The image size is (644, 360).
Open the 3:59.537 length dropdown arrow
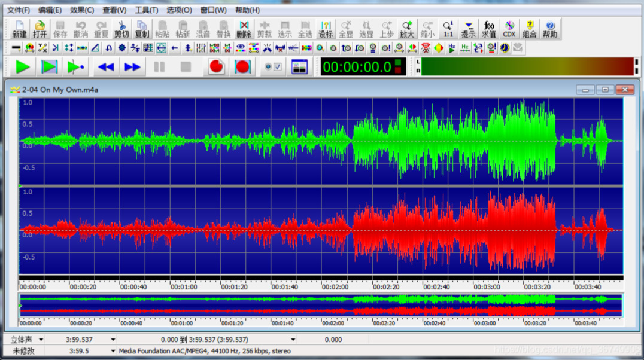click(x=113, y=340)
